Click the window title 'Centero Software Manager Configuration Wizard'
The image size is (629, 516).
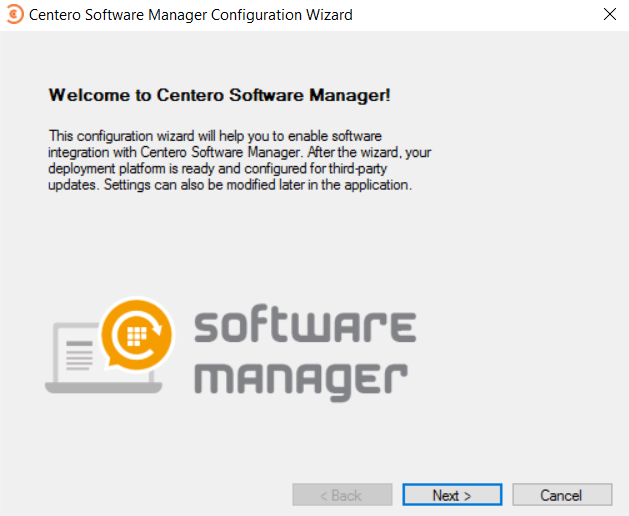click(191, 15)
